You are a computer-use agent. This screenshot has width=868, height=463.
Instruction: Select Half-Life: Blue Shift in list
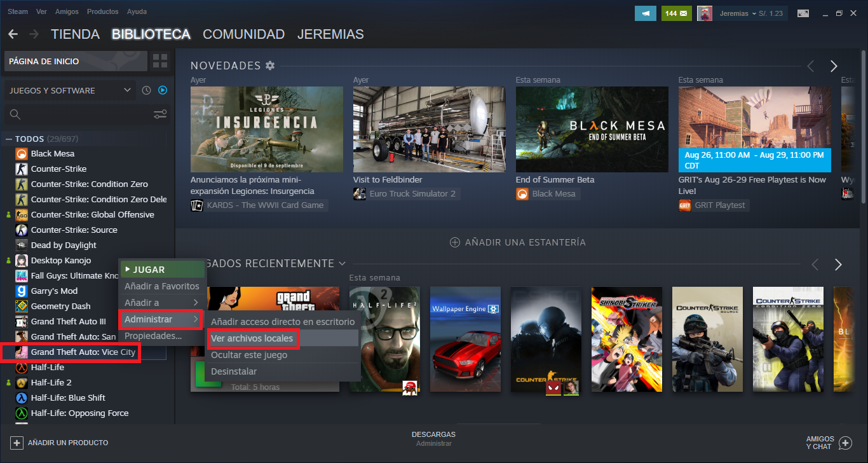click(68, 397)
